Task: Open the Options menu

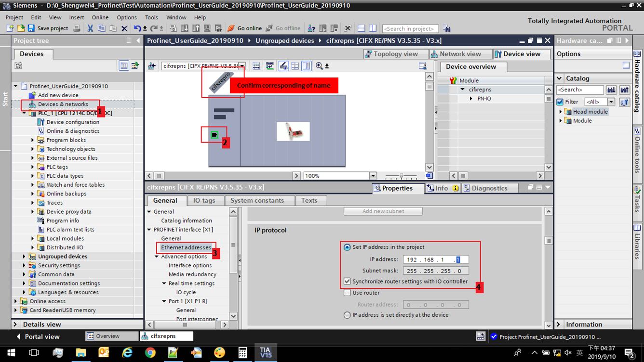Action: (127, 17)
